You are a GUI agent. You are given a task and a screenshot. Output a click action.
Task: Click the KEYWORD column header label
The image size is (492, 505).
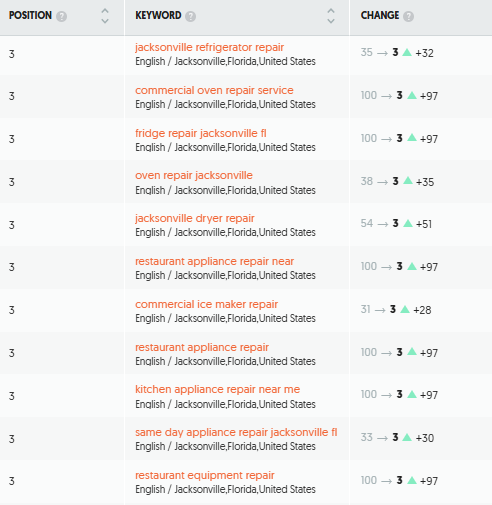pyautogui.click(x=158, y=15)
